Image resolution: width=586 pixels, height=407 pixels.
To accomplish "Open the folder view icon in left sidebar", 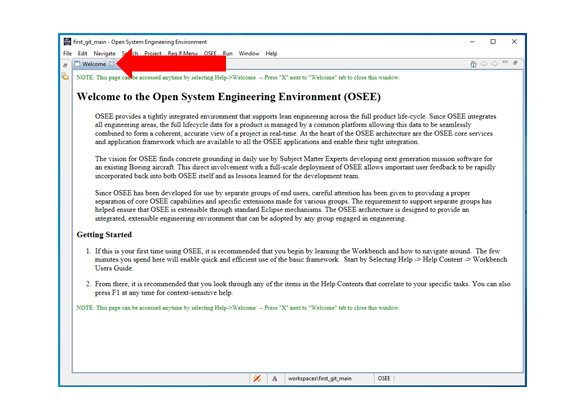I will tap(65, 77).
